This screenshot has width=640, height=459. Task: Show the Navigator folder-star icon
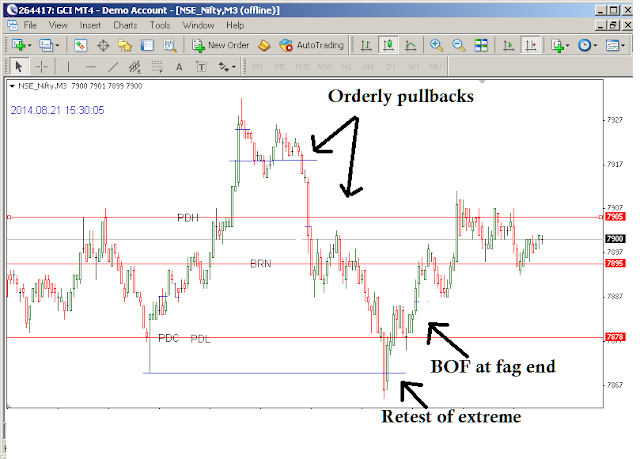[125, 45]
